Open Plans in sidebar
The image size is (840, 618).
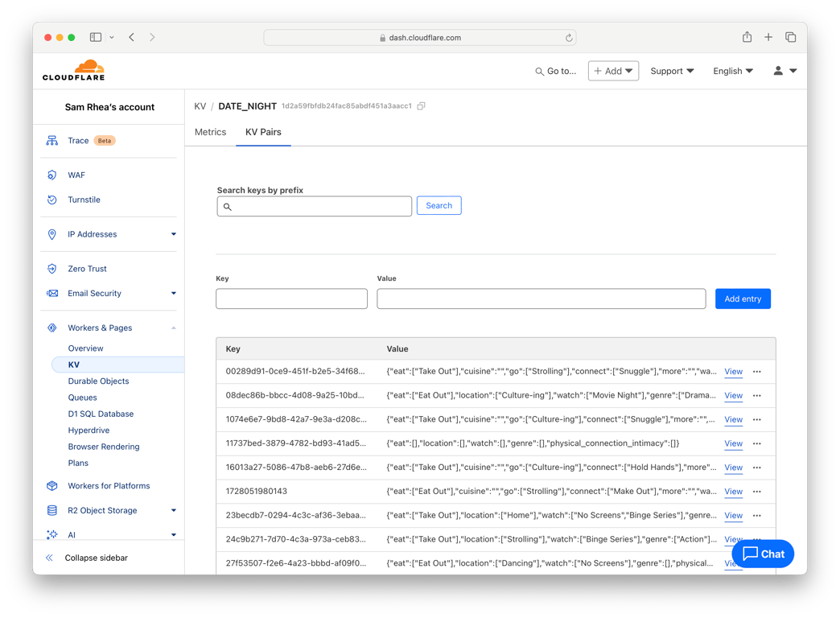pyautogui.click(x=78, y=463)
